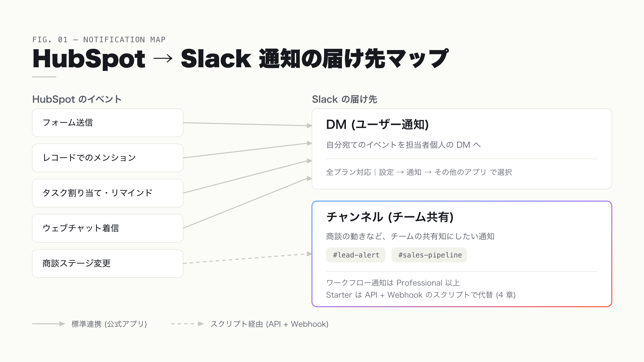Select the レコードでのメンション event card

click(108, 158)
